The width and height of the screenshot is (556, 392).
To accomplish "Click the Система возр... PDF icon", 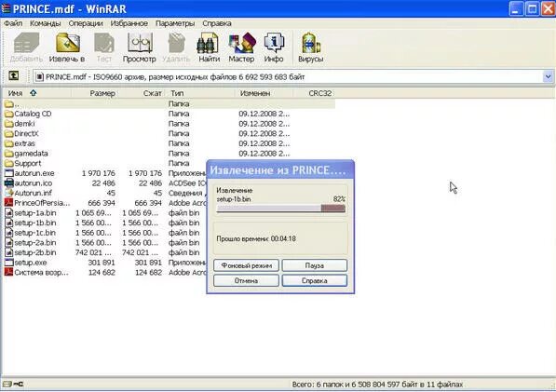I will click(x=9, y=273).
